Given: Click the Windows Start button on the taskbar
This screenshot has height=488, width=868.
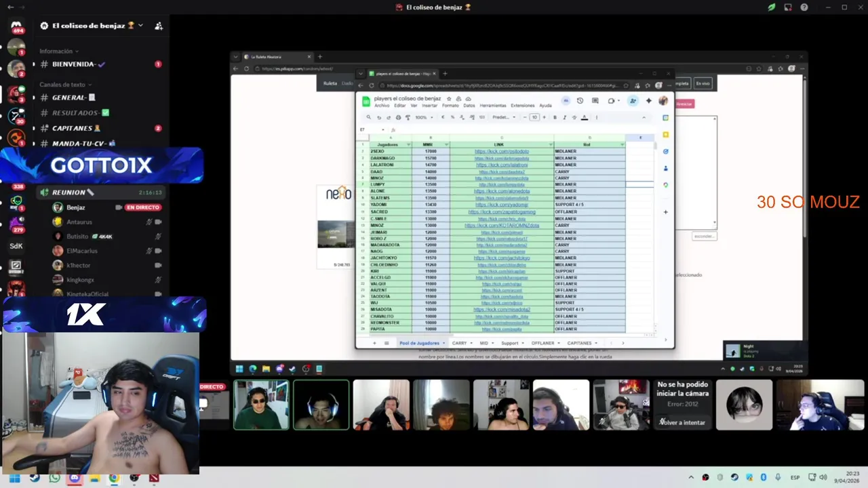Looking at the screenshot, I should 14,478.
